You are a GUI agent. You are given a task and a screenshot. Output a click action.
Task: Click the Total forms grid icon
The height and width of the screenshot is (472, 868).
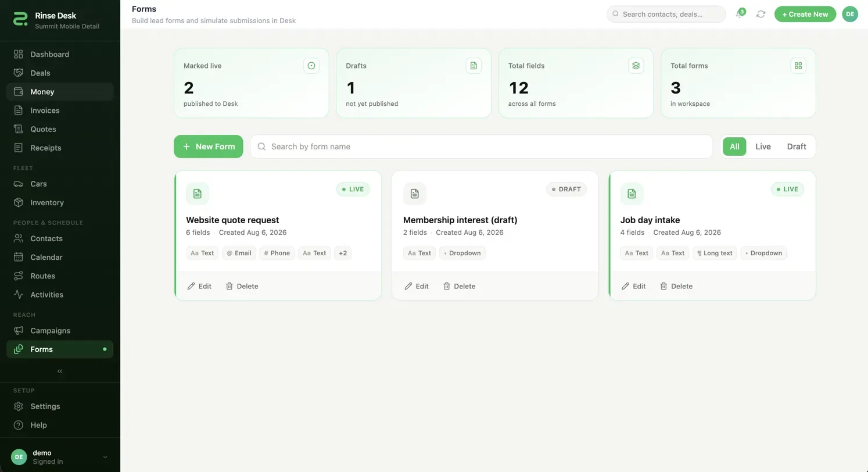click(798, 66)
